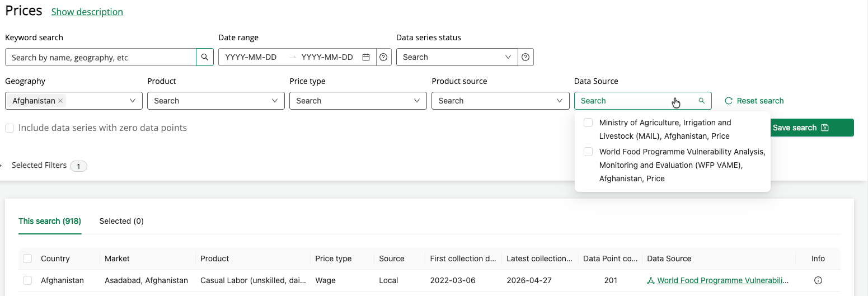868x296 pixels.
Task: Open the Product source dropdown
Action: pyautogui.click(x=500, y=101)
